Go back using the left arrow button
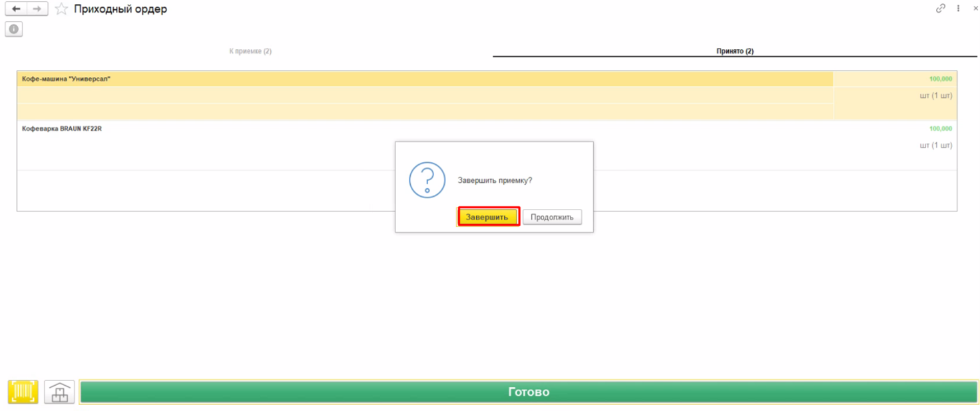This screenshot has height=411, width=980. pyautogui.click(x=16, y=9)
